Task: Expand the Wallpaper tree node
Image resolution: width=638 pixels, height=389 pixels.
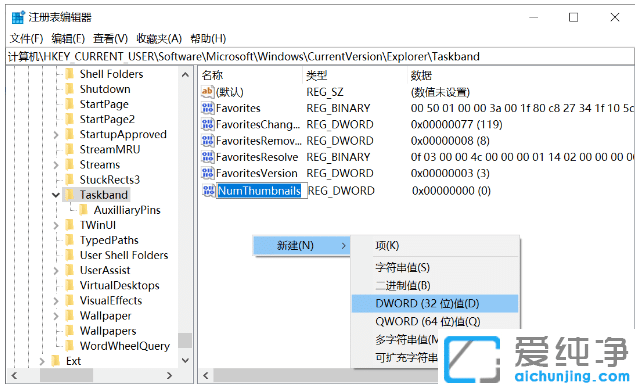Action: pyautogui.click(x=56, y=316)
